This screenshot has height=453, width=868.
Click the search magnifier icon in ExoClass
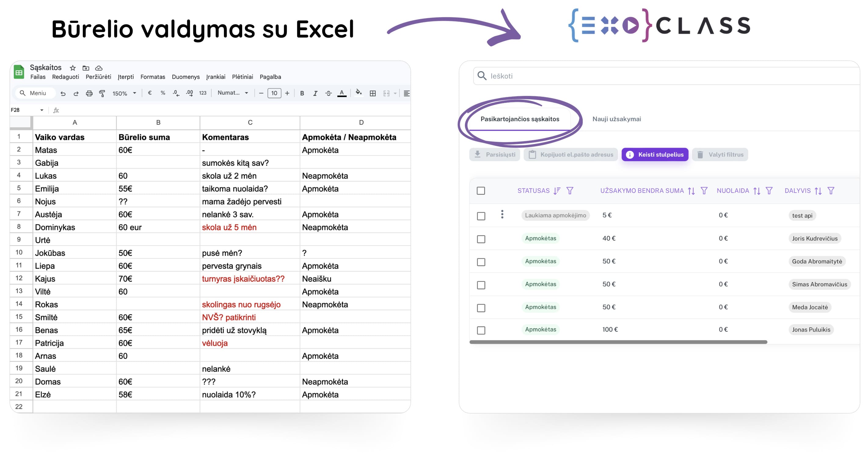(x=482, y=76)
